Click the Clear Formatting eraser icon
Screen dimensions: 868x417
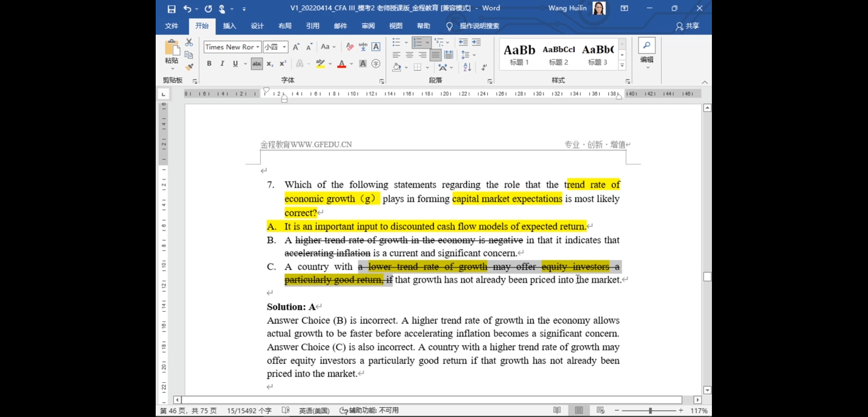point(350,47)
